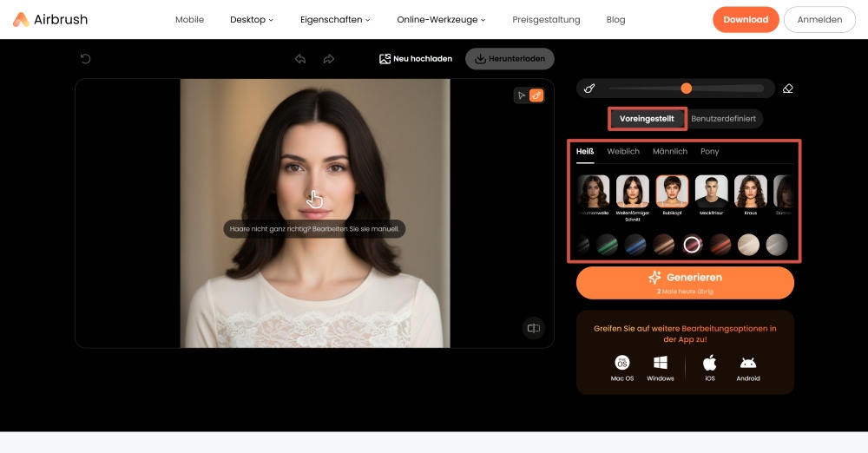The width and height of the screenshot is (868, 453).
Task: Open the Pony tab
Action: (x=710, y=151)
